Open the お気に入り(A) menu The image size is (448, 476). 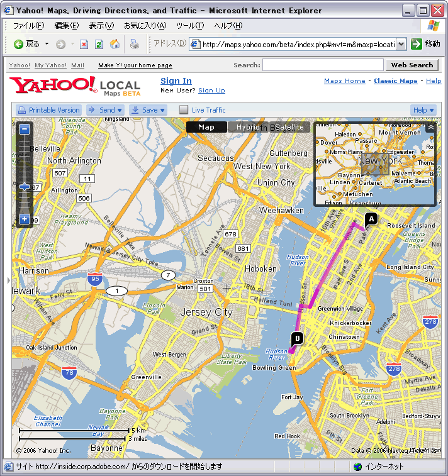pyautogui.click(x=145, y=26)
